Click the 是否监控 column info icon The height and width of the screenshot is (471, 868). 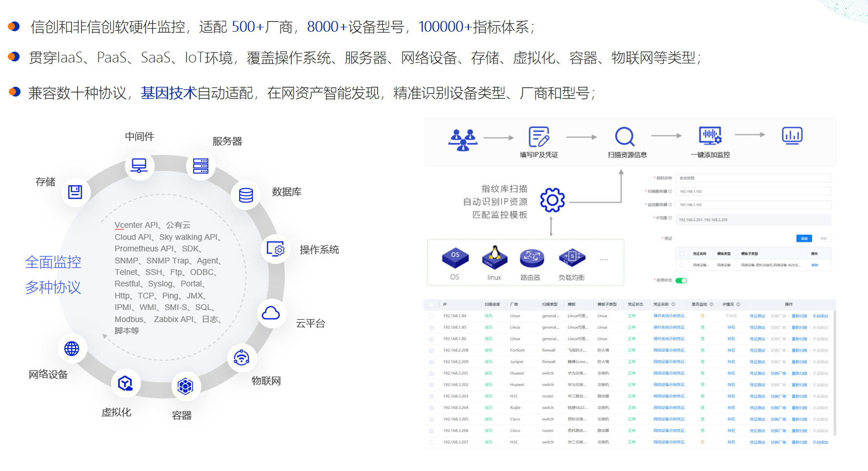click(x=711, y=304)
